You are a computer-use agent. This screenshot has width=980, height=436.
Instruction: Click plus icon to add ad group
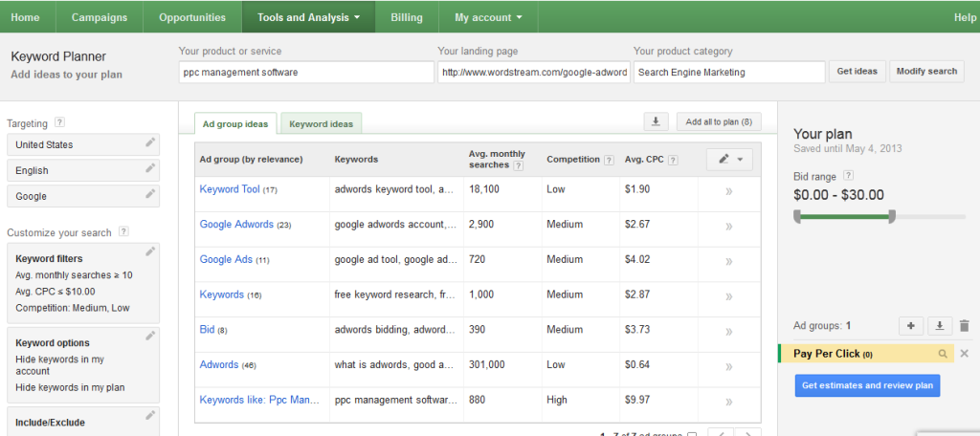[x=911, y=325]
